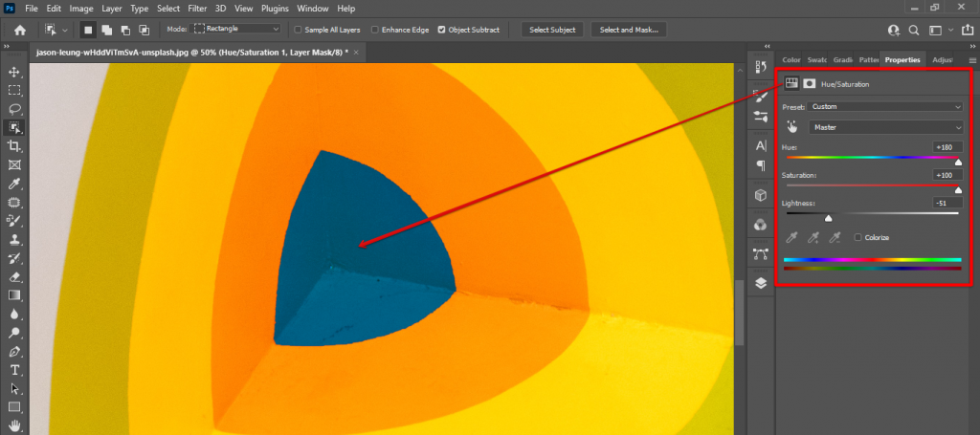The width and height of the screenshot is (980, 435).
Task: Open the search magnifier icon
Action: coord(915,30)
